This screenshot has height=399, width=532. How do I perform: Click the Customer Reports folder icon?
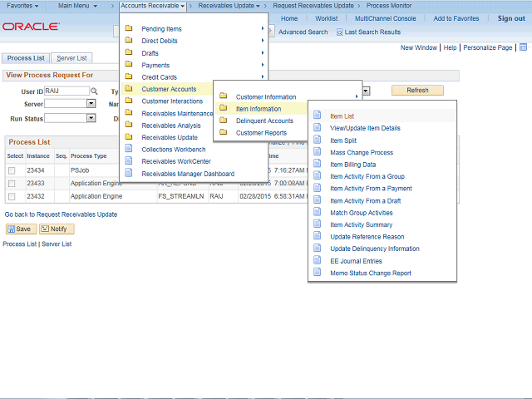click(x=224, y=132)
